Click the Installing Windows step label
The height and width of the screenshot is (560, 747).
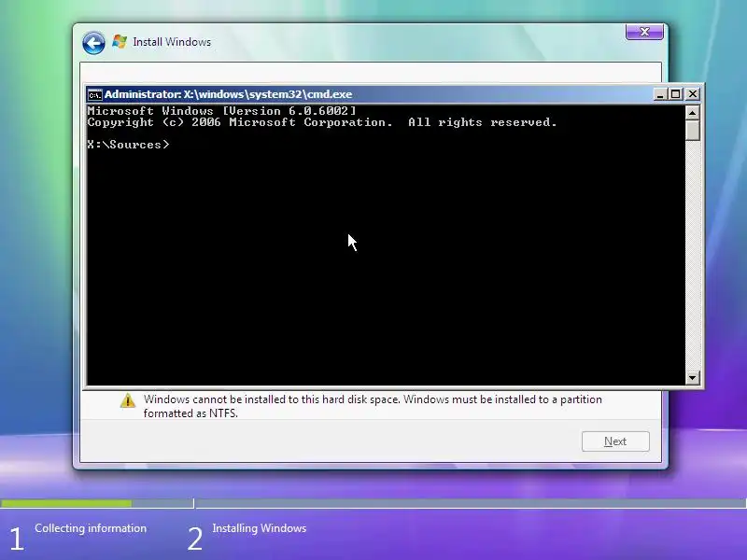[x=260, y=528]
